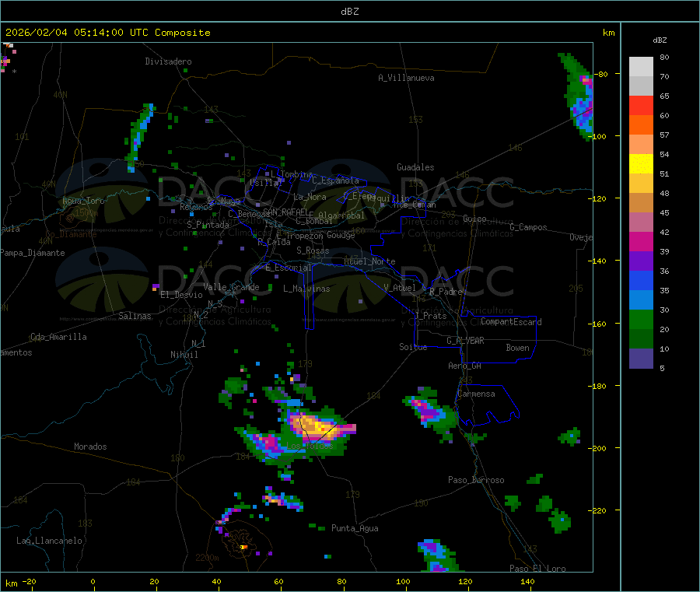The width and height of the screenshot is (700, 592).
Task: Click the Lag.Llancanelo label
Action: pyautogui.click(x=50, y=541)
